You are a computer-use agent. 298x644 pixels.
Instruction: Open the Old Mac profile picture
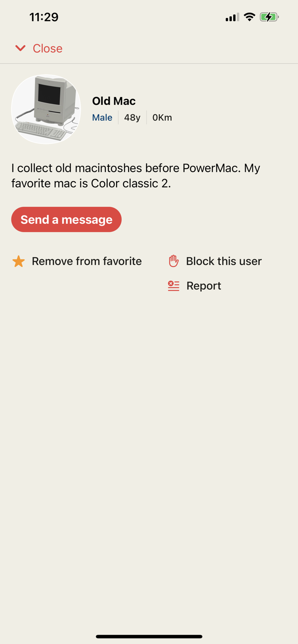46,109
